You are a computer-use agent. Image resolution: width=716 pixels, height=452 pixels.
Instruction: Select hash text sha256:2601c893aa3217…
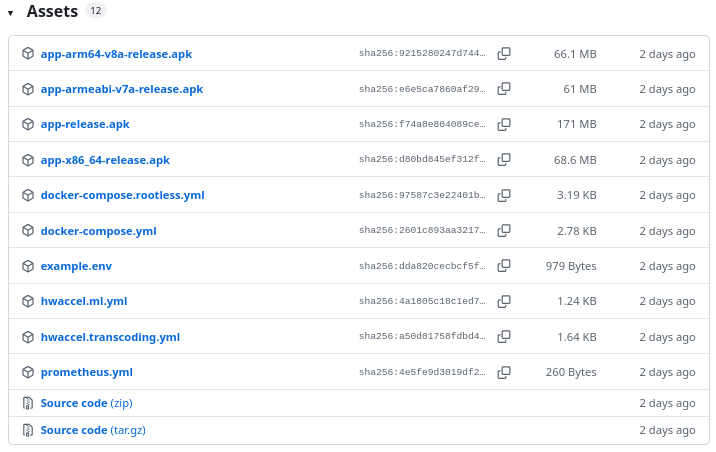422,230
